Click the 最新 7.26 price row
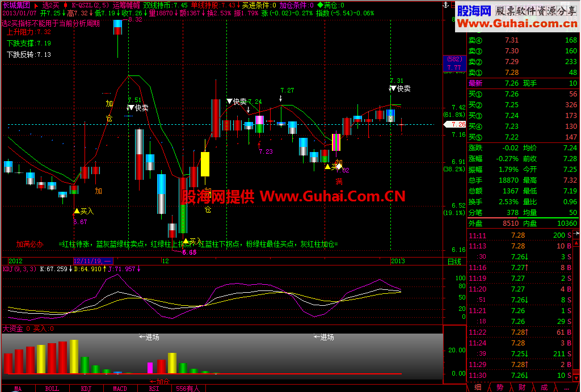 tap(523, 83)
